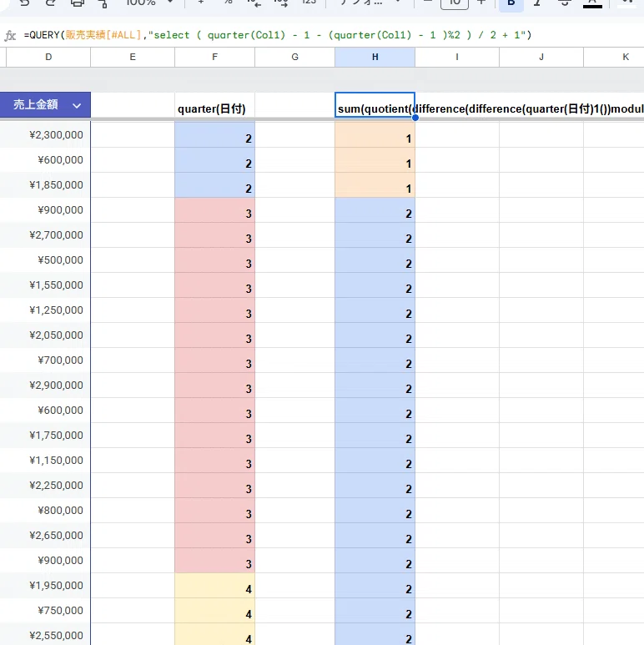Select column F header
Screen dimensions: 644x645
pyautogui.click(x=214, y=58)
